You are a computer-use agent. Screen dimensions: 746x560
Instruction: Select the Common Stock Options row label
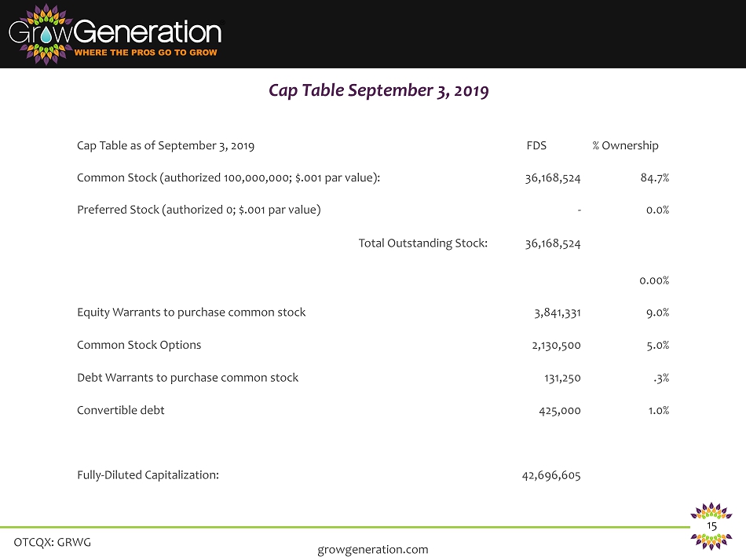[x=139, y=345]
